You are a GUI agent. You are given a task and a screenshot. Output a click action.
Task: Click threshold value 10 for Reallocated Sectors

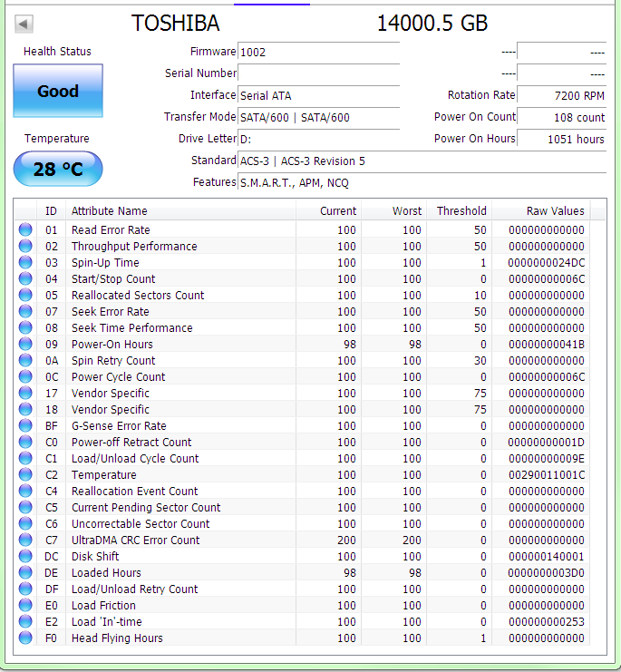(480, 296)
